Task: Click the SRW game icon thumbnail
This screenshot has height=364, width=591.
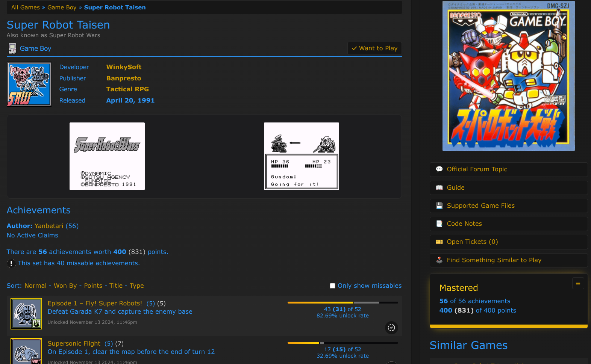Action: (29, 84)
